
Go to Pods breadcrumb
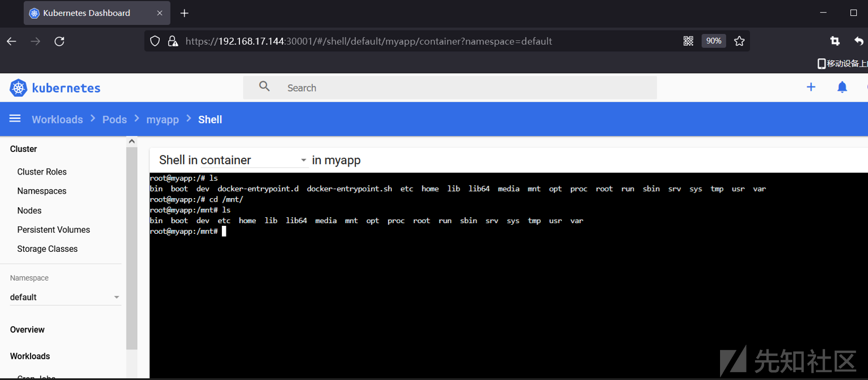tap(115, 119)
